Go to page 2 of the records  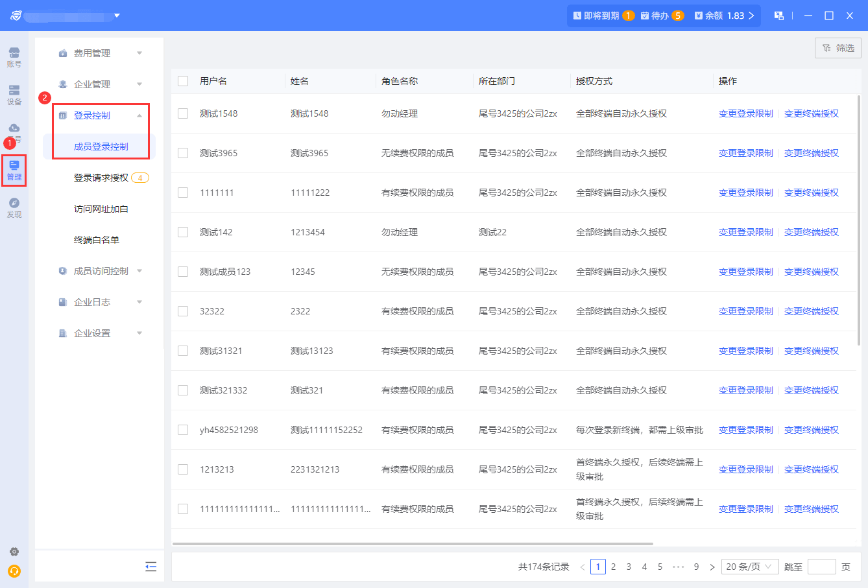click(x=613, y=567)
